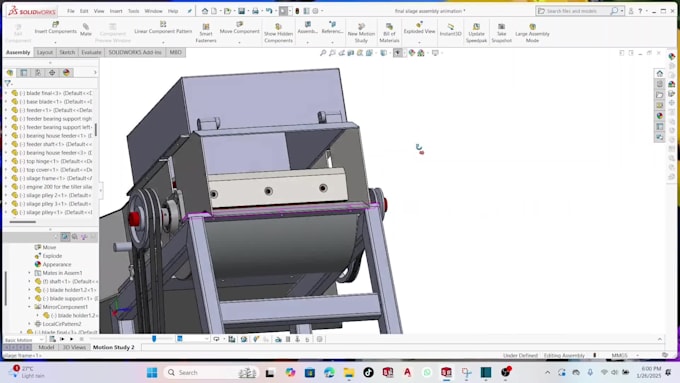680x383 pixels.
Task: Move the motion playback time slider
Action: tap(154, 339)
